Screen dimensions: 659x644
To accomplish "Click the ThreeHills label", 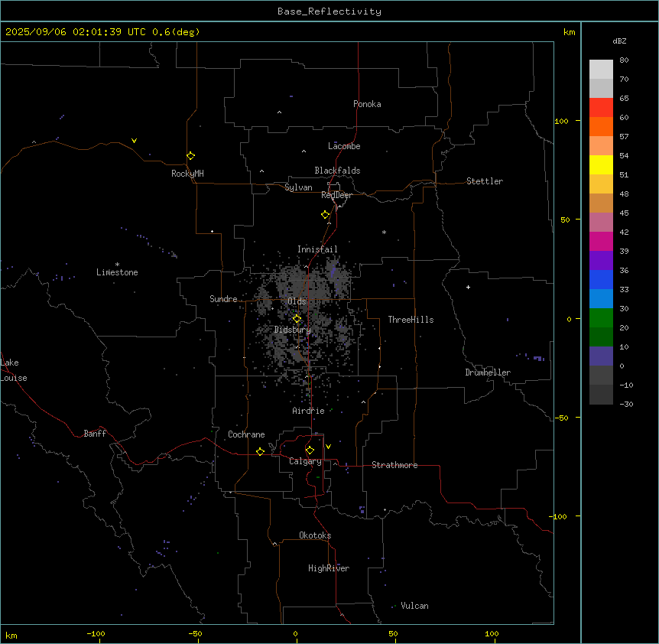I will coord(411,320).
